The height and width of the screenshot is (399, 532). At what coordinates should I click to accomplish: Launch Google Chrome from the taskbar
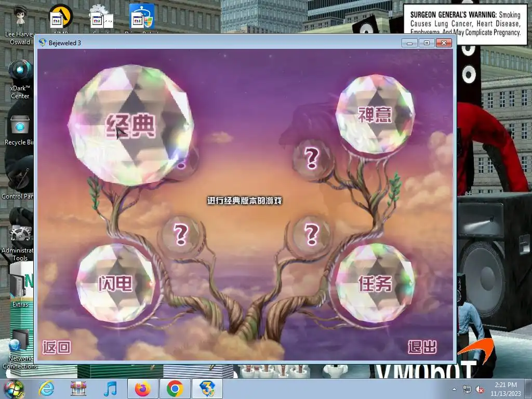coord(175,389)
